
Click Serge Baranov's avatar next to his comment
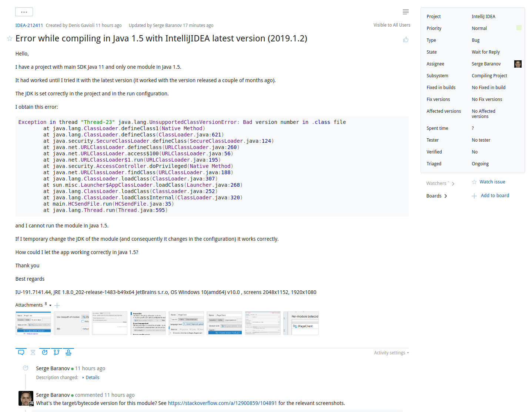pyautogui.click(x=26, y=398)
